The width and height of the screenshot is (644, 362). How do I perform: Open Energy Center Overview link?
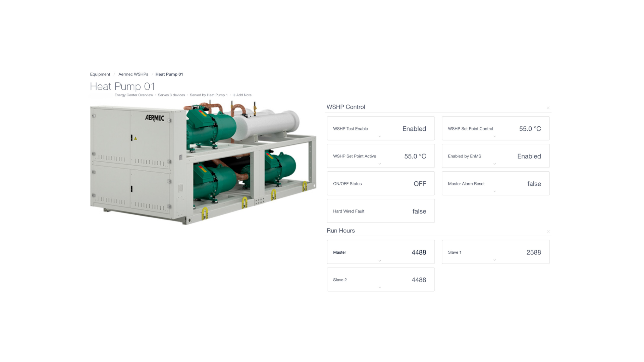tap(133, 95)
